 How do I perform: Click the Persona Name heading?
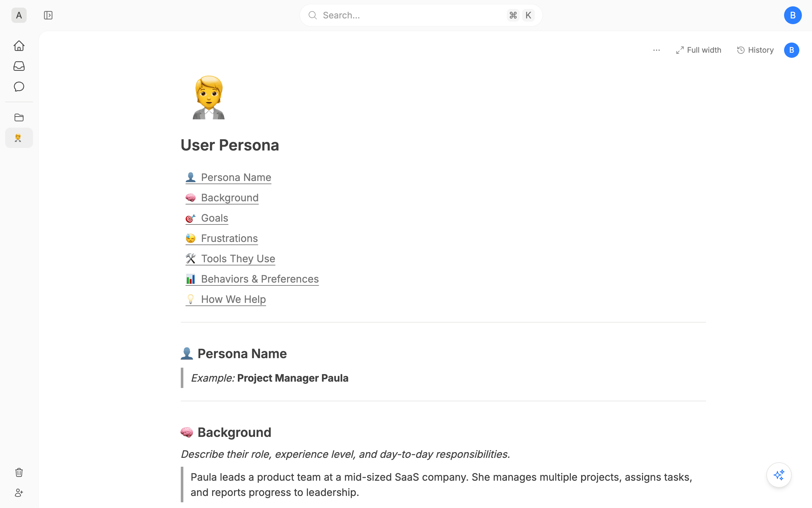(233, 353)
